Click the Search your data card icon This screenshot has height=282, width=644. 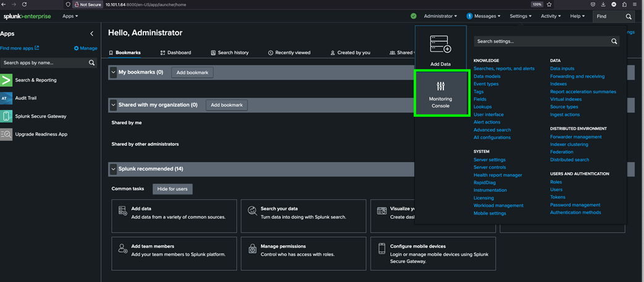click(x=252, y=211)
